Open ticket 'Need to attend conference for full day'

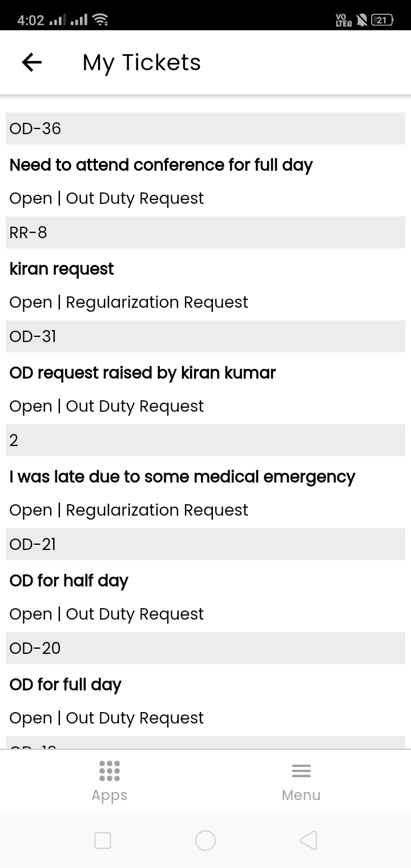pyautogui.click(x=161, y=165)
